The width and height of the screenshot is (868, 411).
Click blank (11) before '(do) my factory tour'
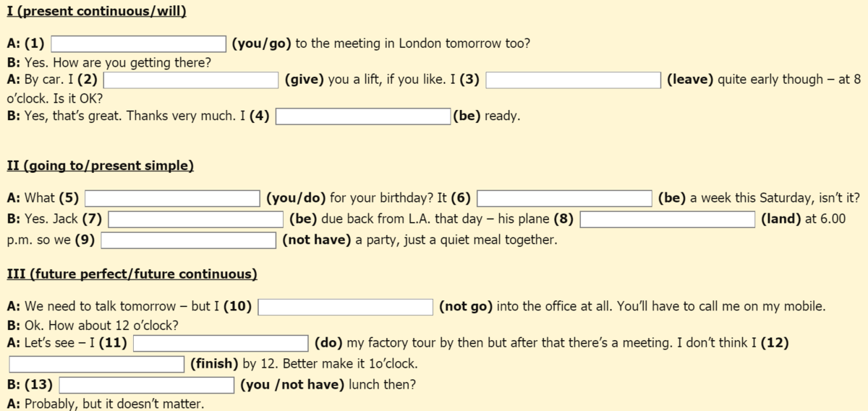tap(221, 343)
